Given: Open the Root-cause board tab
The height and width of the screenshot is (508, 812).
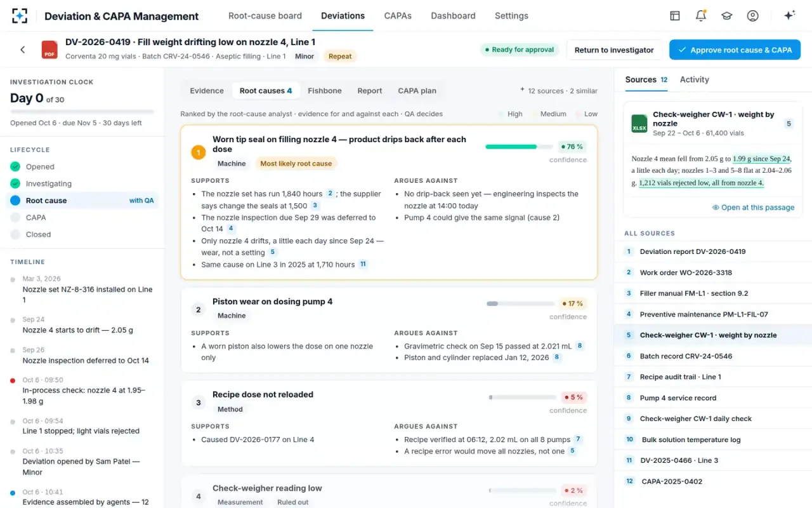Looking at the screenshot, I should 265,16.
